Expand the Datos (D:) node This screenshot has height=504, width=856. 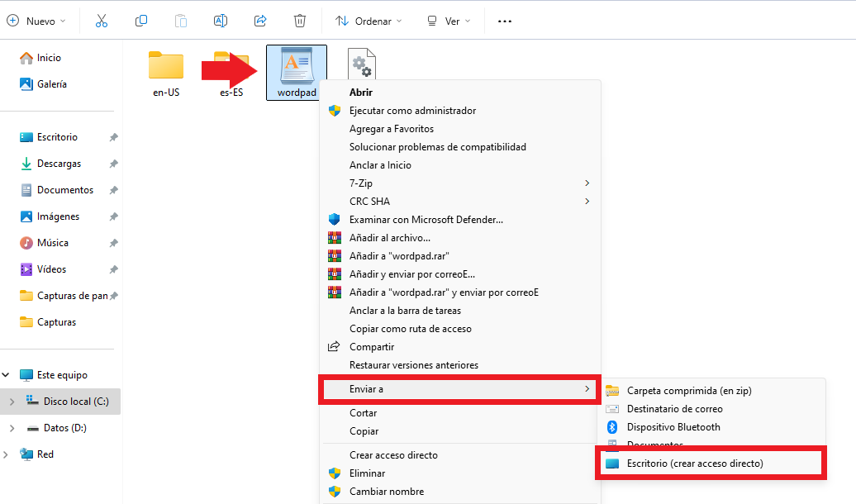[x=12, y=428]
